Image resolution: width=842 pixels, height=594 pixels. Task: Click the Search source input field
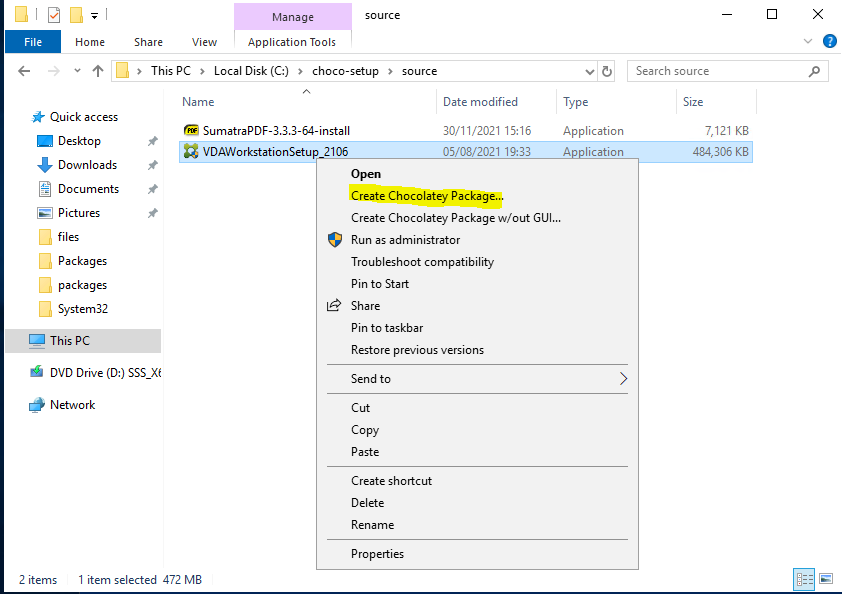718,71
